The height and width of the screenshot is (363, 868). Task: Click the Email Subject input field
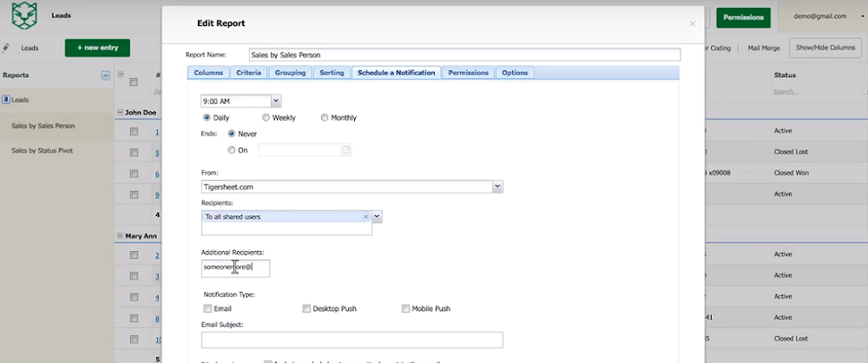coord(352,340)
